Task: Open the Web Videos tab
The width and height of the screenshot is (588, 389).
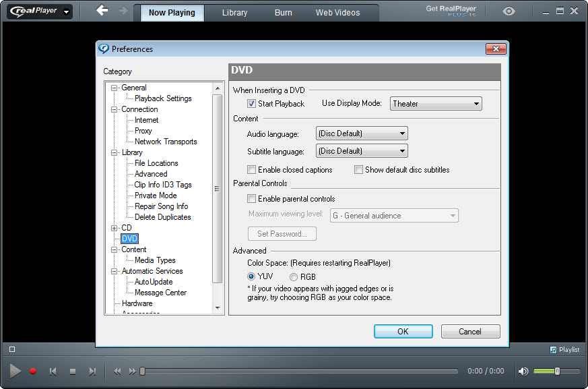Action: (337, 13)
